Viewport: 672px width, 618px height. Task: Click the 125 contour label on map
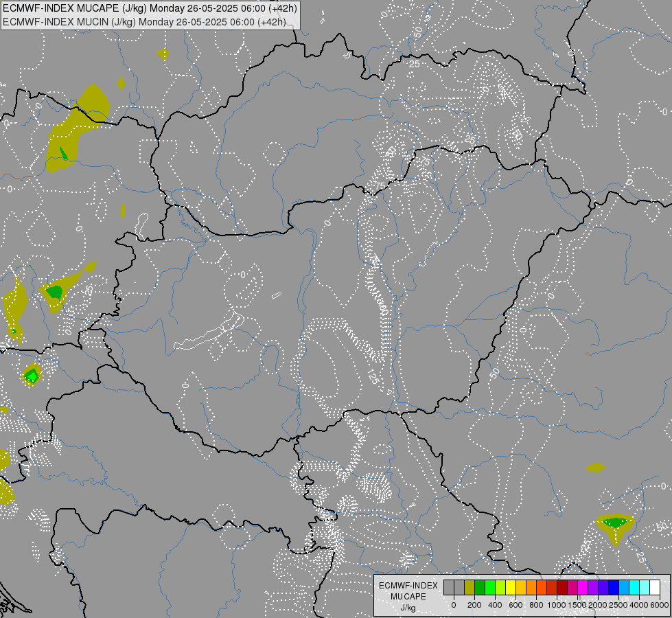[373, 376]
